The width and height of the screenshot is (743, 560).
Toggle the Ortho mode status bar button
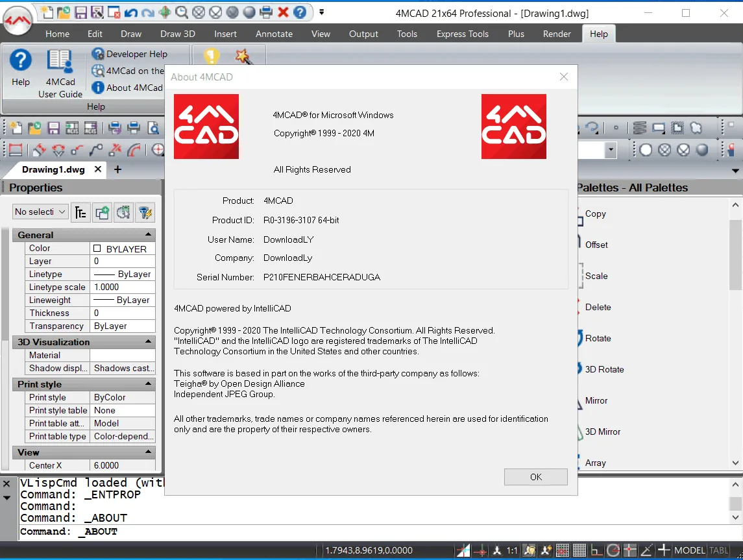pos(596,550)
